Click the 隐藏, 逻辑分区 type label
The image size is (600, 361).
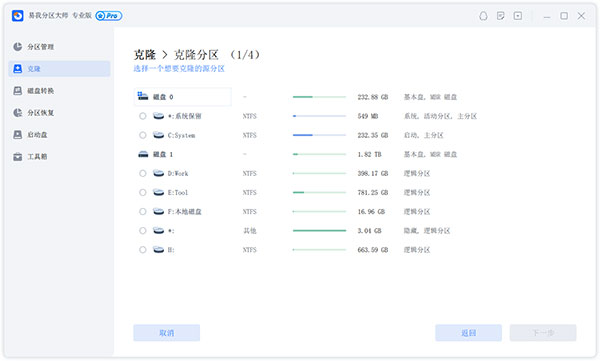pos(427,231)
